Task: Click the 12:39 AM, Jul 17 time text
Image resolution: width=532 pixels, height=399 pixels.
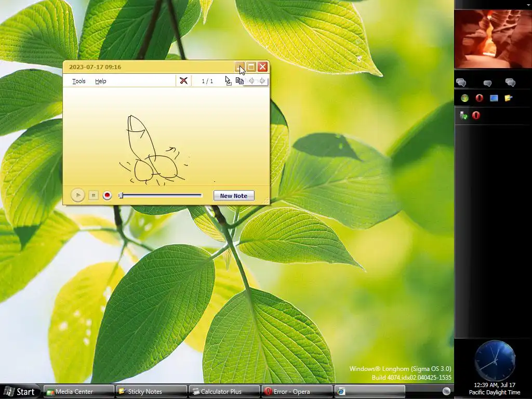Action: (495, 385)
